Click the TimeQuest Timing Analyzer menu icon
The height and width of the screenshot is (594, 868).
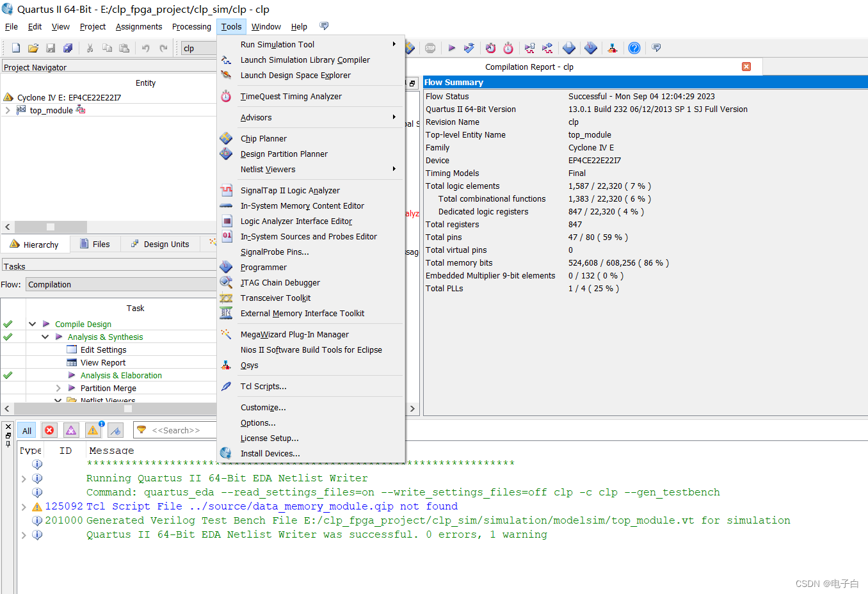(226, 96)
